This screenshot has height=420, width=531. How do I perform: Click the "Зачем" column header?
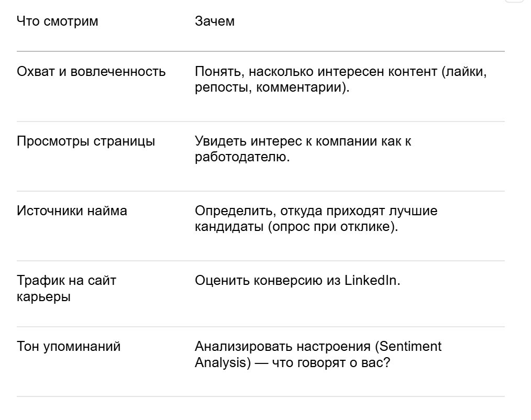click(215, 21)
